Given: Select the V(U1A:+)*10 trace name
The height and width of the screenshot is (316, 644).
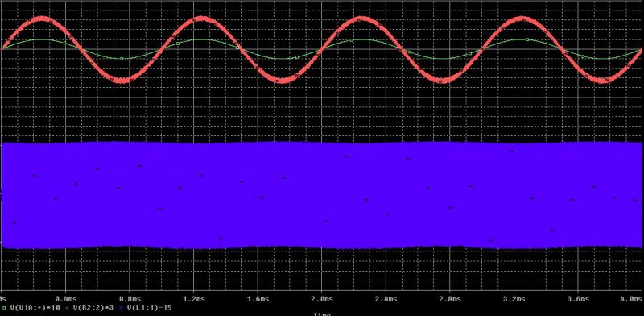Looking at the screenshot, I should (35, 307).
